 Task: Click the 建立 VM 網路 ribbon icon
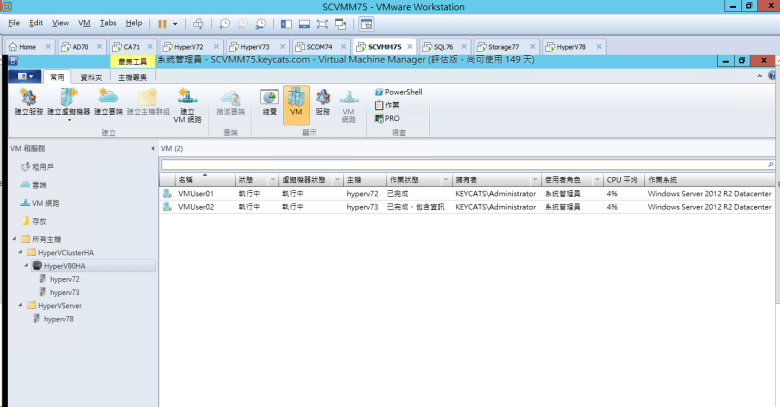coord(187,105)
